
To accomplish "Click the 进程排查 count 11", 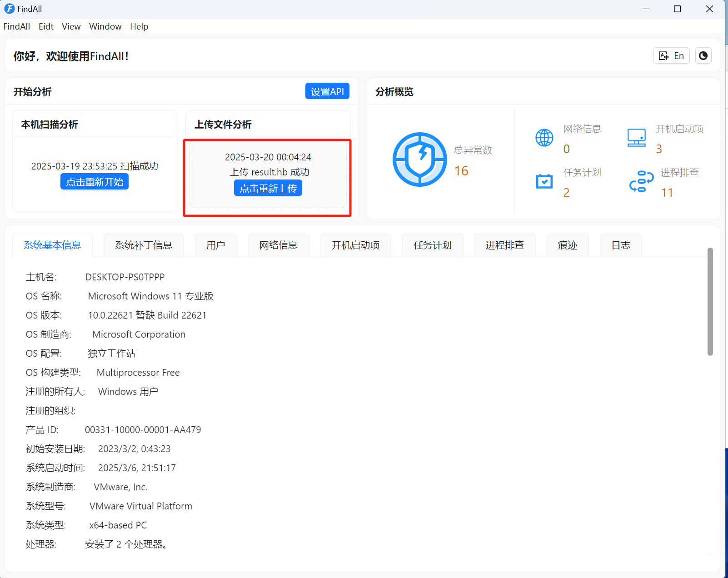I will tap(667, 193).
